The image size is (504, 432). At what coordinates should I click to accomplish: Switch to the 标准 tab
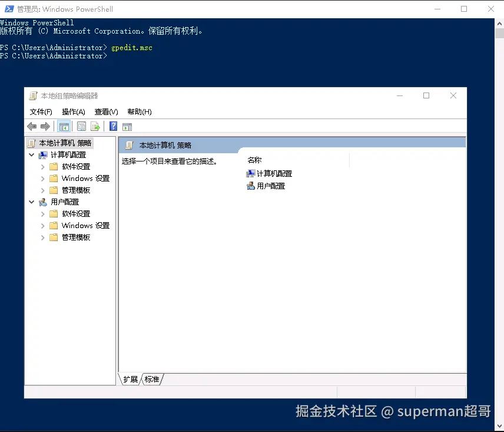point(152,380)
